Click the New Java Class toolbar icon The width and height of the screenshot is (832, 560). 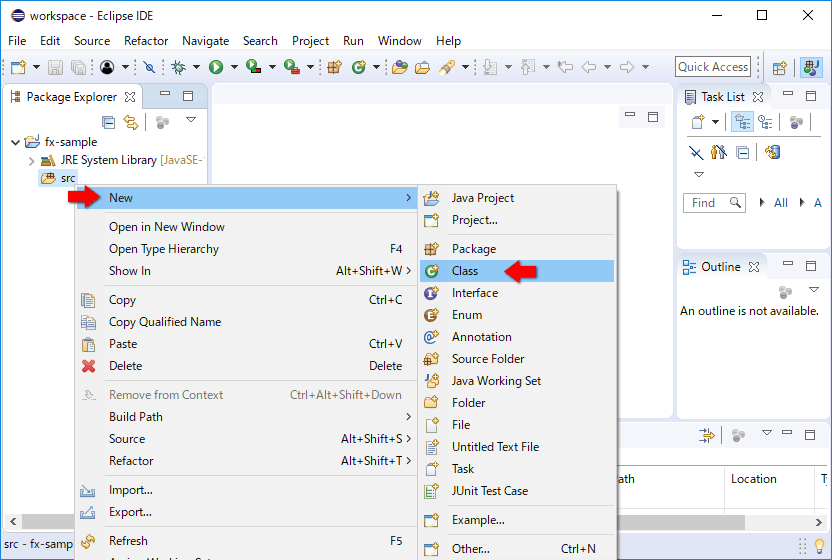tap(359, 67)
